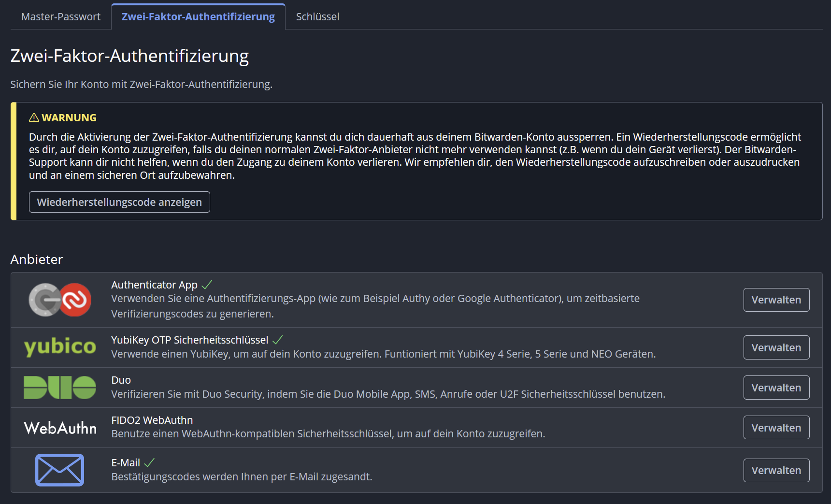The height and width of the screenshot is (504, 831).
Task: Open the Master-Passwort tab
Action: [61, 16]
